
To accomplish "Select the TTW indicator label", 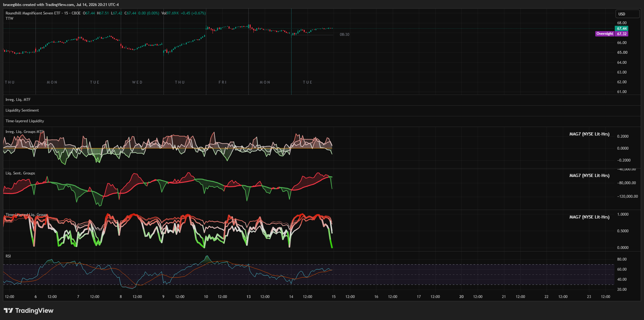I will [9, 19].
